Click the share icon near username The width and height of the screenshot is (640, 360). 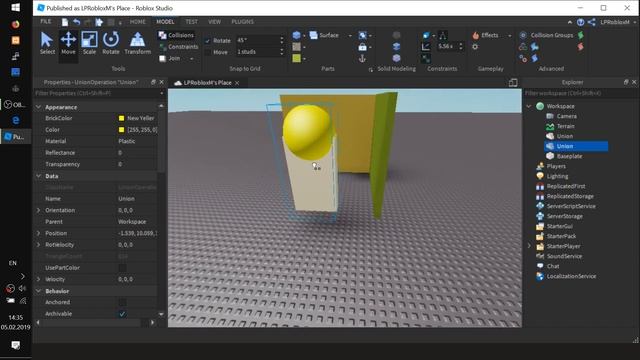coord(591,22)
